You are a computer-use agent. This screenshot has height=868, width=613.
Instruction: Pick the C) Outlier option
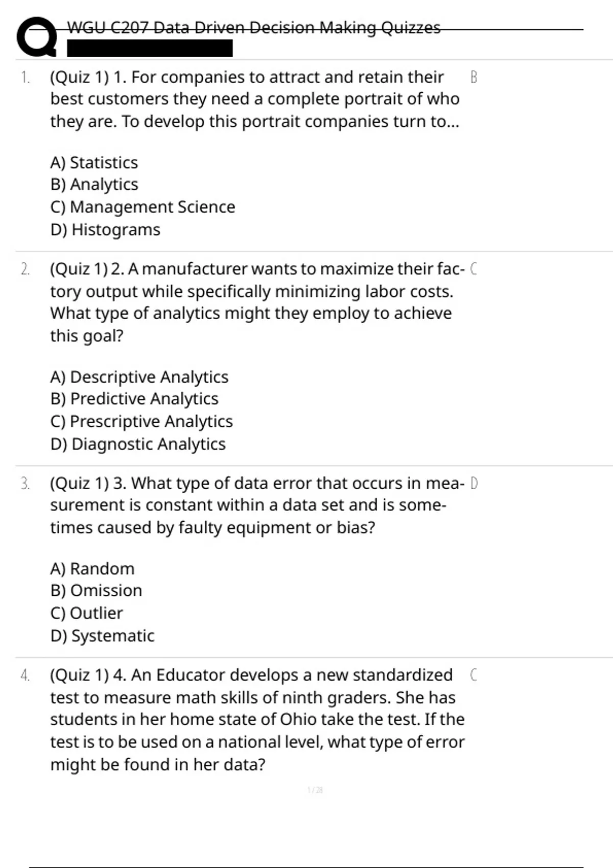coord(87,613)
